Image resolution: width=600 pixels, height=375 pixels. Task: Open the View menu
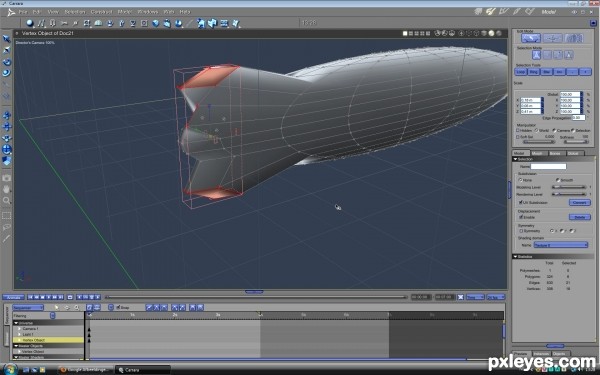click(x=53, y=12)
